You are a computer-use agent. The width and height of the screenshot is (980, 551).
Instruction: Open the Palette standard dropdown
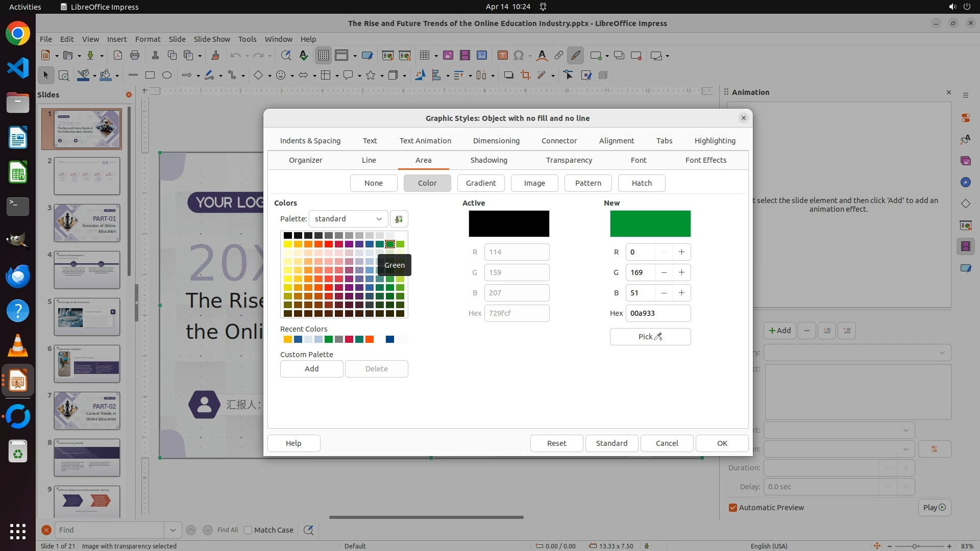click(348, 219)
